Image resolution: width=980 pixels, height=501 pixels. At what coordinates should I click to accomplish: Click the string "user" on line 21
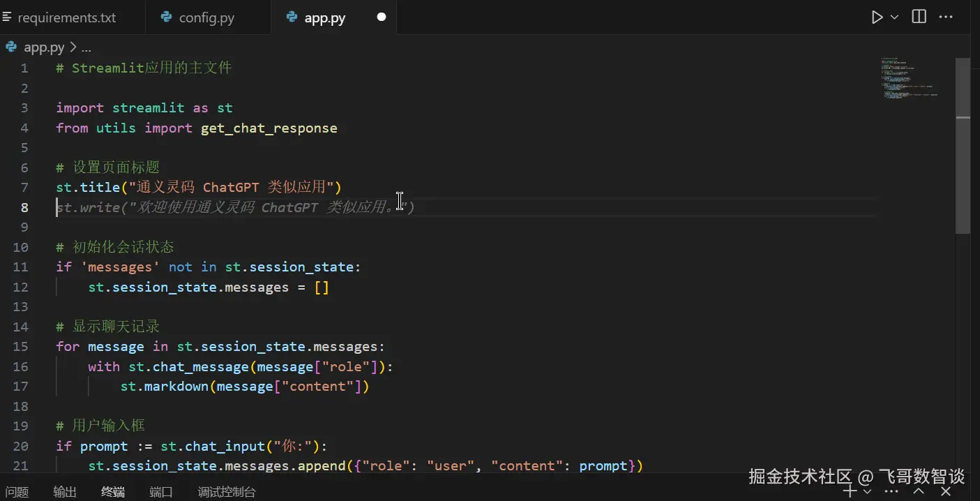[x=451, y=466]
